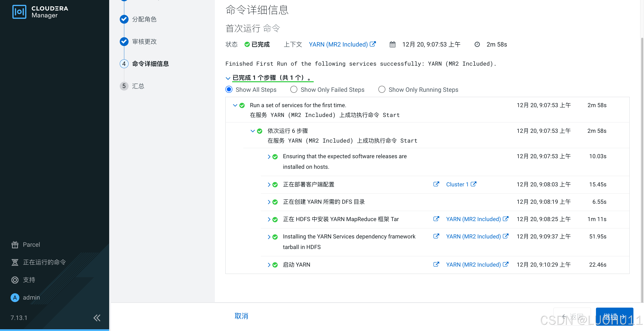Go to the 审核更改 wizard step
Image resolution: width=644 pixels, height=331 pixels.
click(144, 42)
